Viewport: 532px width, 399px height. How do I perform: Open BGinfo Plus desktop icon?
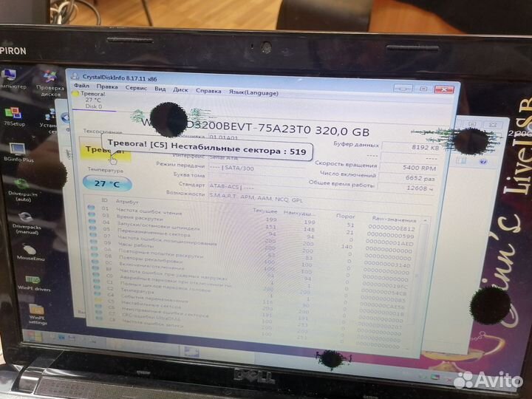point(18,152)
